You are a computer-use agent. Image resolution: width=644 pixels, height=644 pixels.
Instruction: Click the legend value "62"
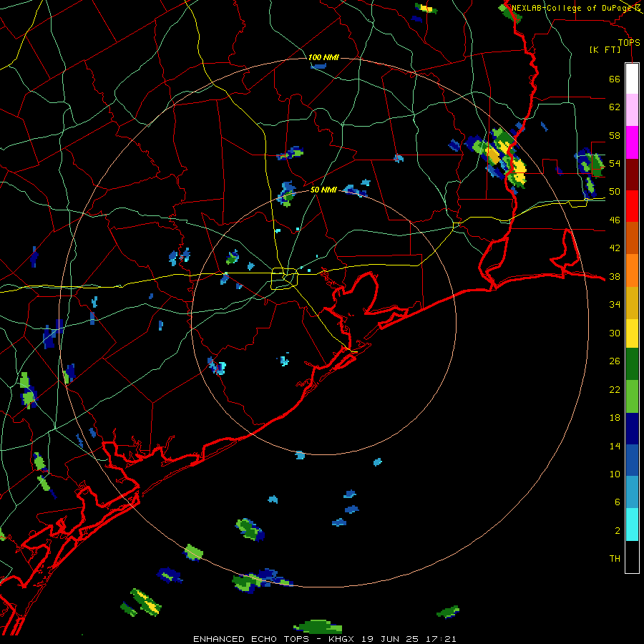pyautogui.click(x=615, y=107)
